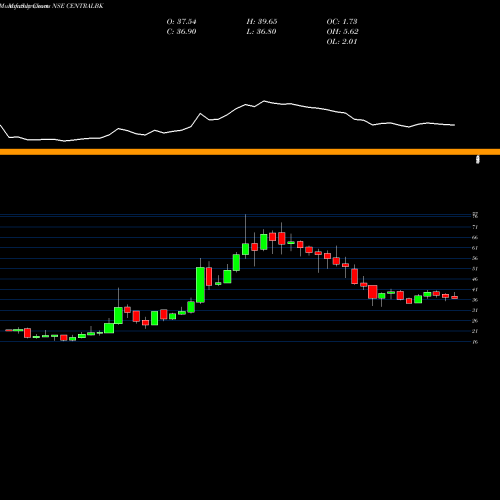Click the 51 price axis label

[475, 269]
